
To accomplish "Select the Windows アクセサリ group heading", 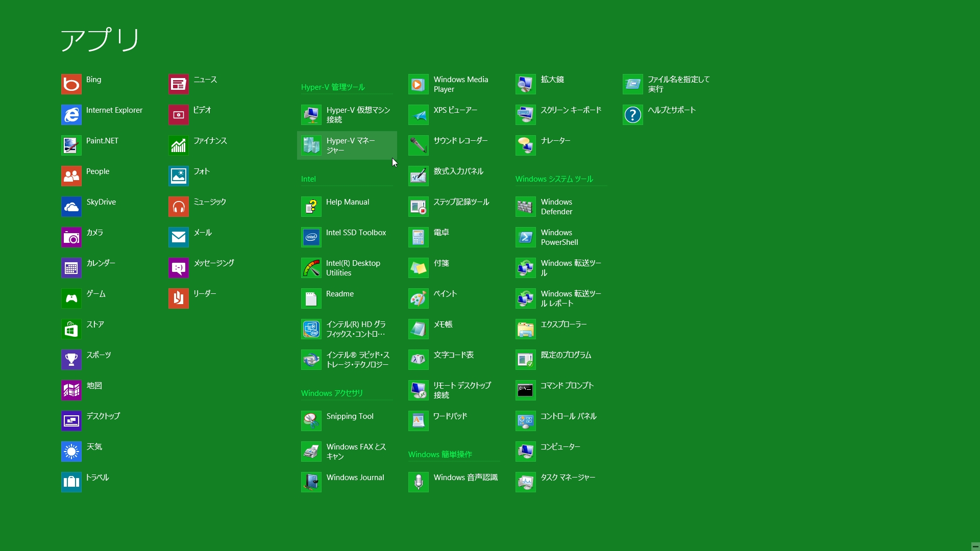I will tap(332, 393).
